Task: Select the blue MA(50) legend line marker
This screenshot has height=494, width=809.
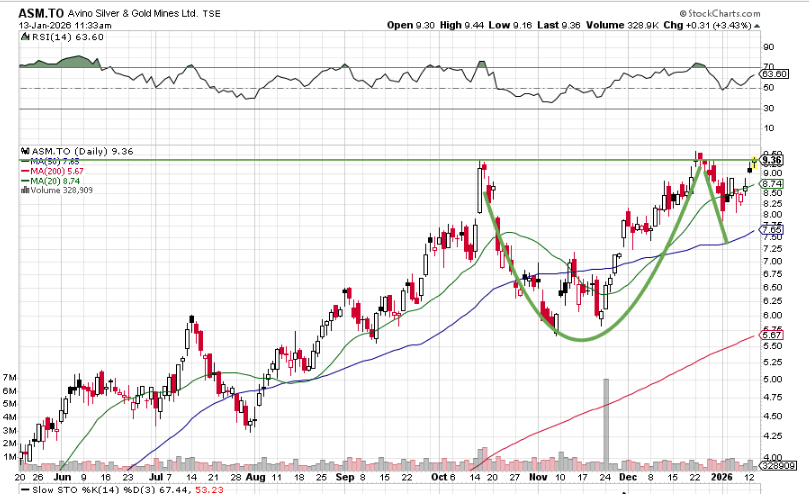Action: pos(25,162)
